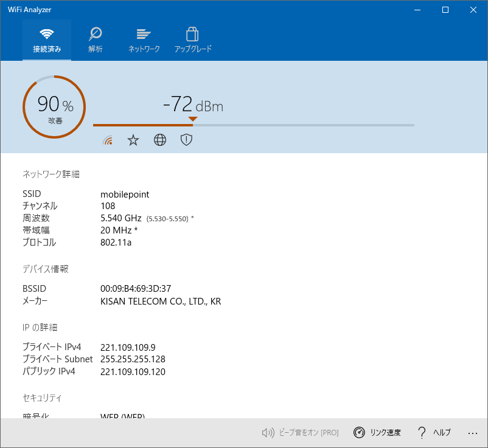Image resolution: width=488 pixels, height=448 pixels.
Task: Click the リンク速度 gauge button
Action: (377, 433)
